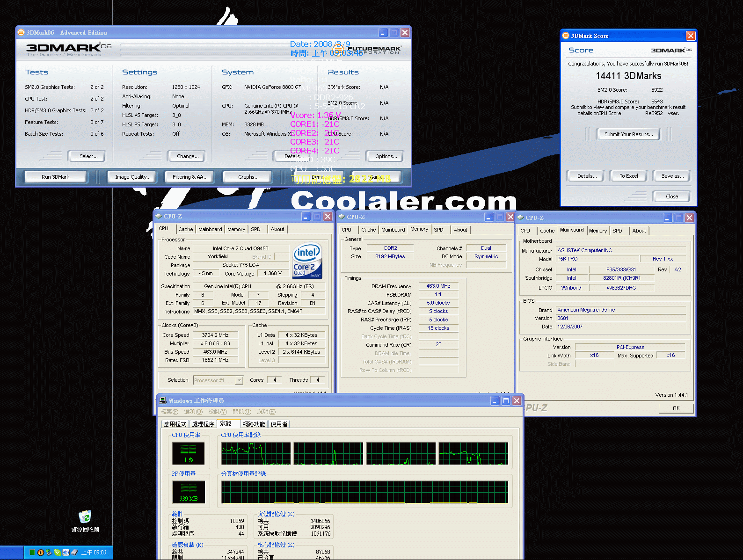Switch to CPU tab in right CPU-Z
Screen dimensions: 743x560
[x=525, y=231]
